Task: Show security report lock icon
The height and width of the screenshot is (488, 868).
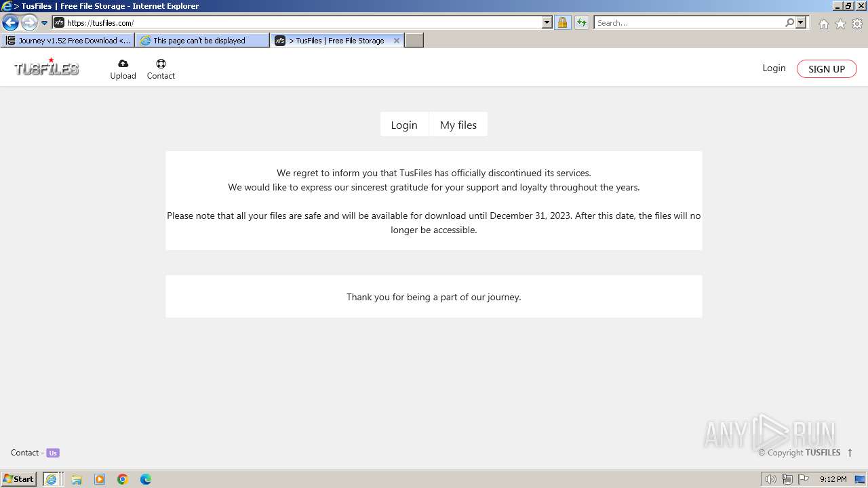Action: tap(562, 22)
